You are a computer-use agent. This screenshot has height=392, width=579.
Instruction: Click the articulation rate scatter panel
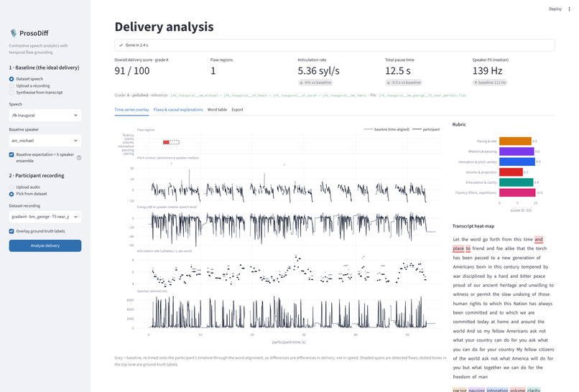pyautogui.click(x=289, y=271)
